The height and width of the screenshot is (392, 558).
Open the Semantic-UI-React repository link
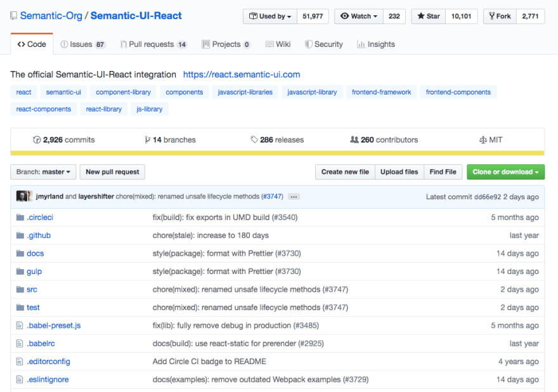136,16
